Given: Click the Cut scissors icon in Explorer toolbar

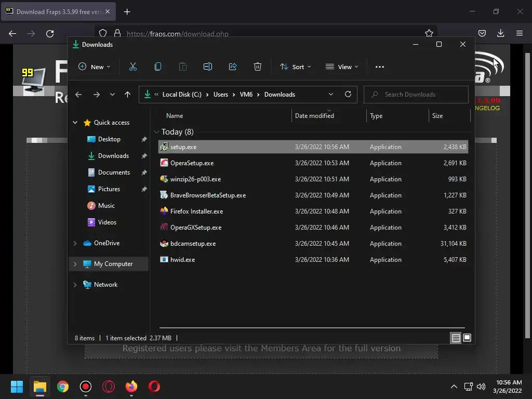Looking at the screenshot, I should click(132, 67).
